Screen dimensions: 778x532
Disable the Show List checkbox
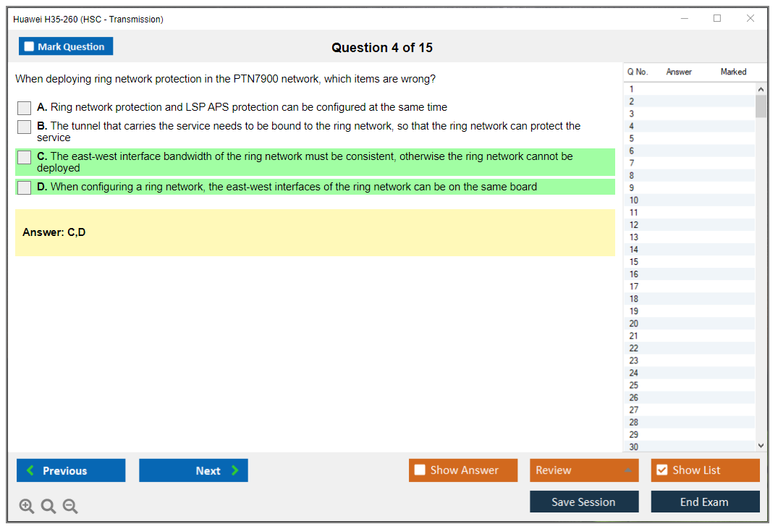(x=661, y=470)
